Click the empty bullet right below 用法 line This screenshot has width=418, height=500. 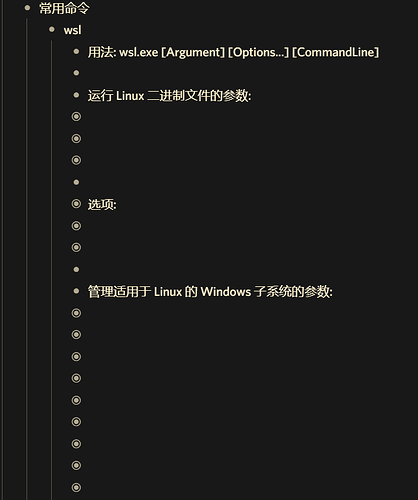pos(76,73)
